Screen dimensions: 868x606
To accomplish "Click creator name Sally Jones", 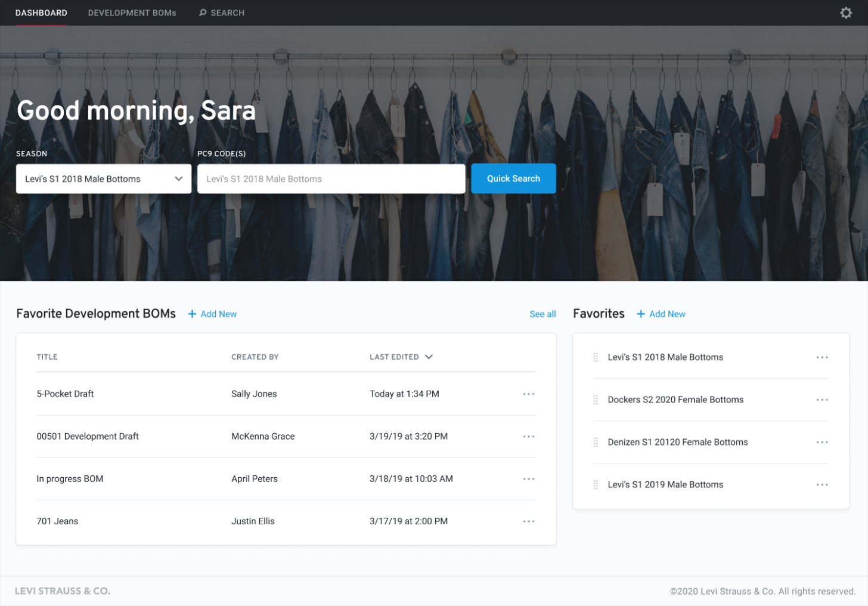I will (254, 394).
